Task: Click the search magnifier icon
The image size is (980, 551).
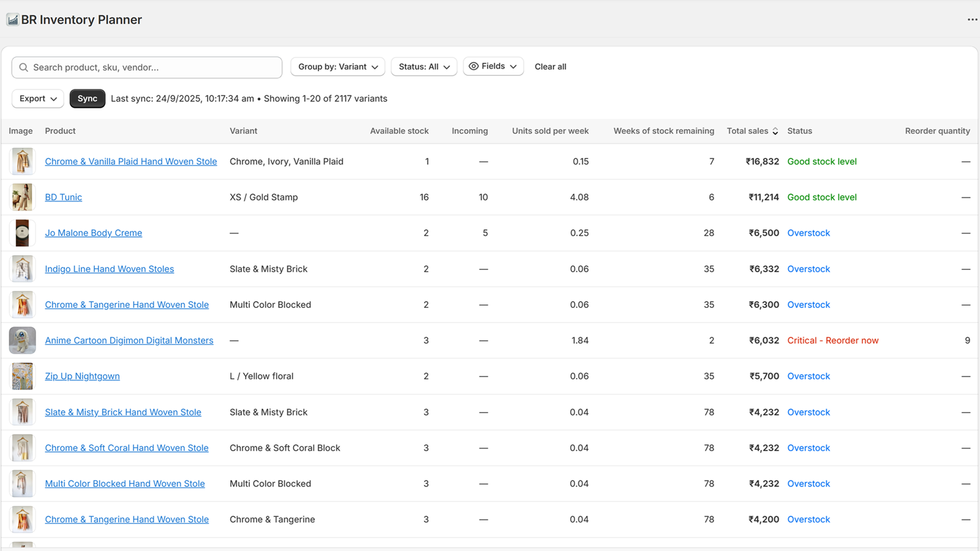Action: coord(23,67)
